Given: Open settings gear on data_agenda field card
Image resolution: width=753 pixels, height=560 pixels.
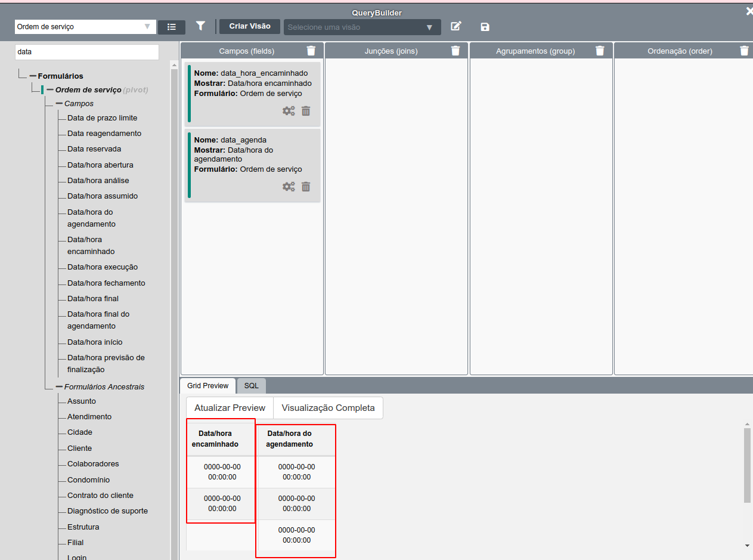Looking at the screenshot, I should pyautogui.click(x=289, y=187).
